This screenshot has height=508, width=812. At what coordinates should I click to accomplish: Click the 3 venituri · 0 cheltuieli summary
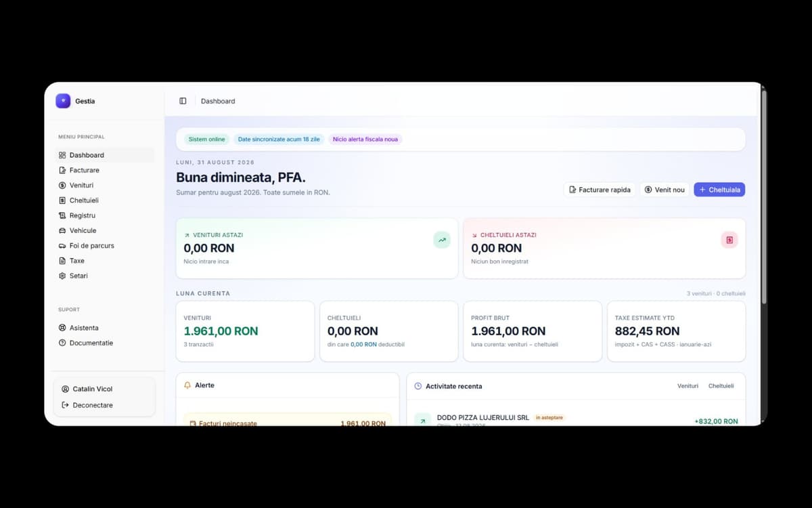716,293
